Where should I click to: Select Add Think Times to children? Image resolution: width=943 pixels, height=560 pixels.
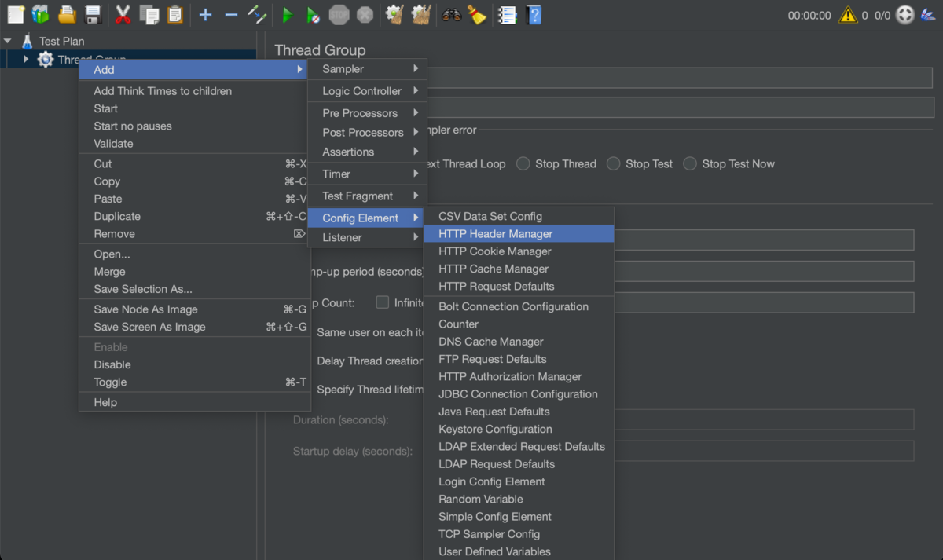click(x=194, y=91)
